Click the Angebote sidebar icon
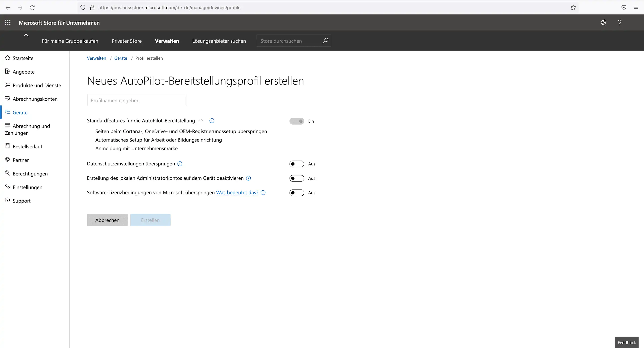This screenshot has width=644, height=348. (x=8, y=71)
